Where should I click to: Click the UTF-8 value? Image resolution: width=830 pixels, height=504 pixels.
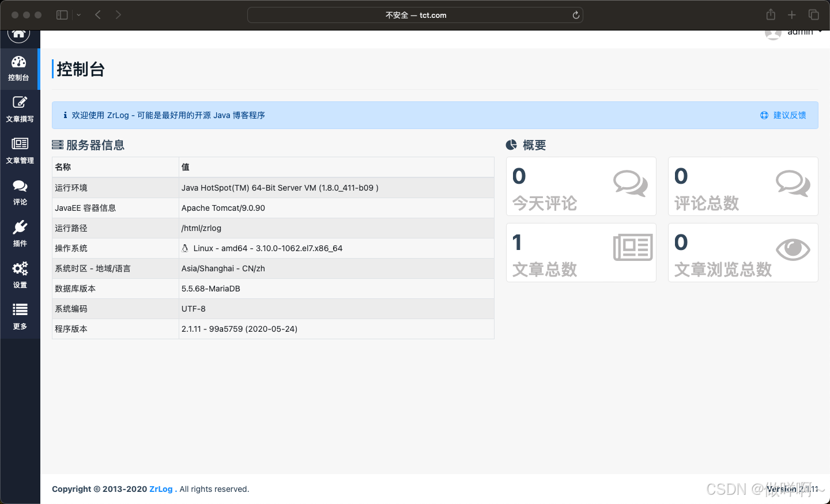[x=194, y=309]
